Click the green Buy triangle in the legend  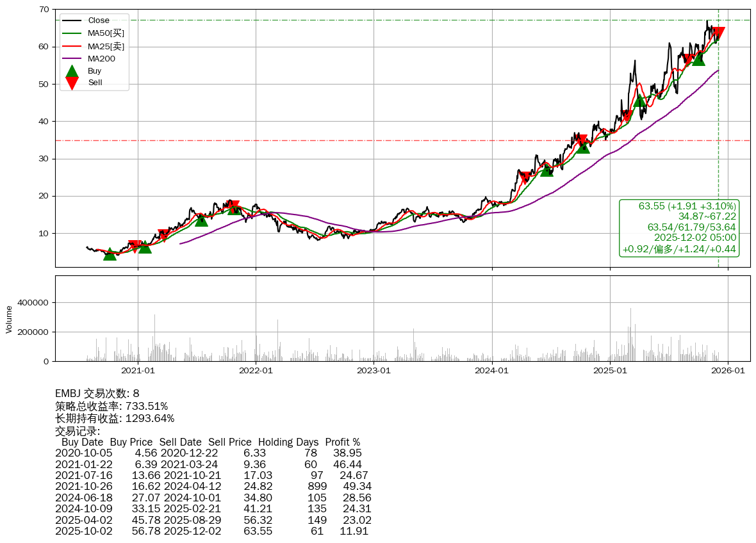coord(72,71)
